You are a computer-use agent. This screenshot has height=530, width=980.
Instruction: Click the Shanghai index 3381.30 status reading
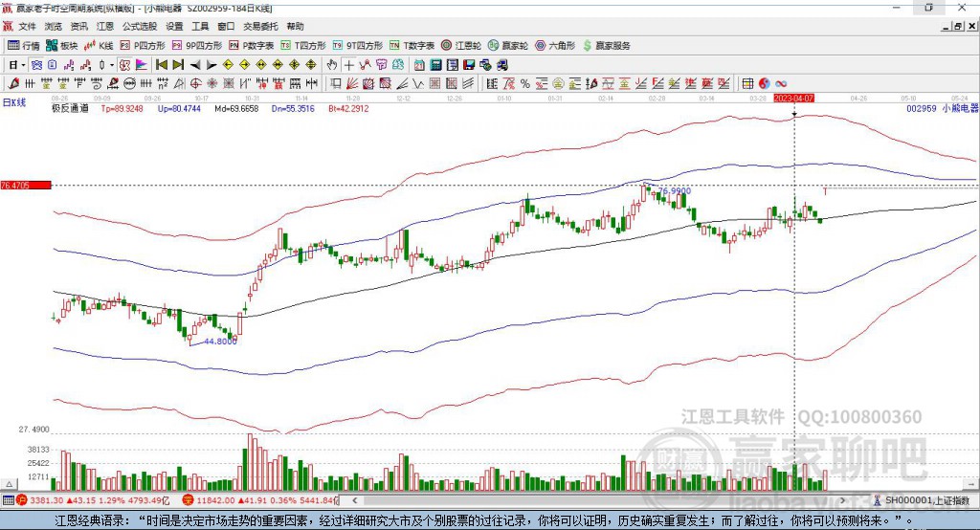[x=47, y=500]
